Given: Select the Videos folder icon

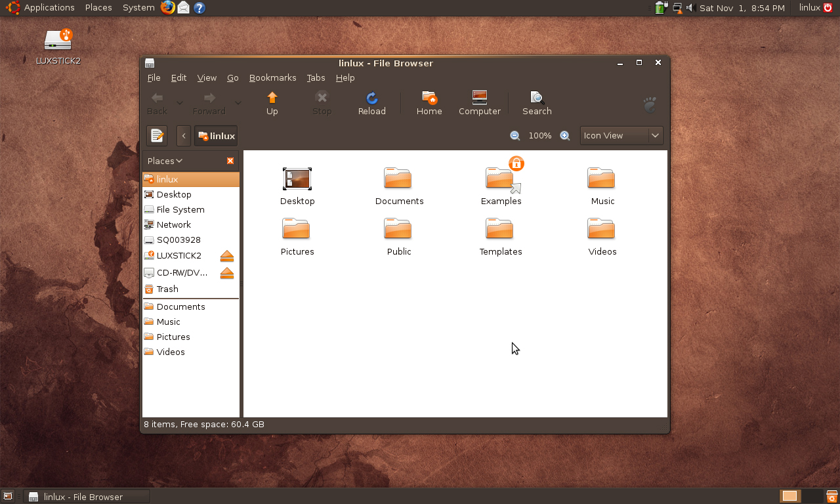Looking at the screenshot, I should [601, 229].
